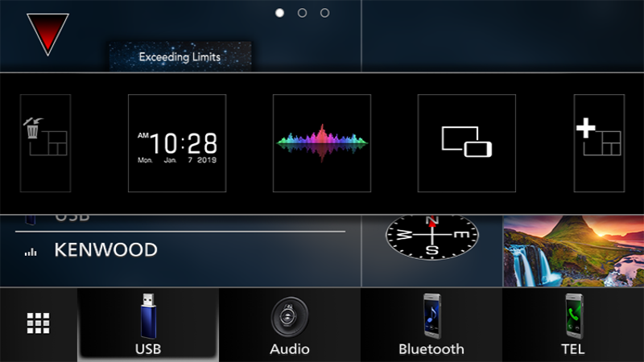Select the Bluetooth source button
The width and height of the screenshot is (644, 362).
pyautogui.click(x=431, y=324)
